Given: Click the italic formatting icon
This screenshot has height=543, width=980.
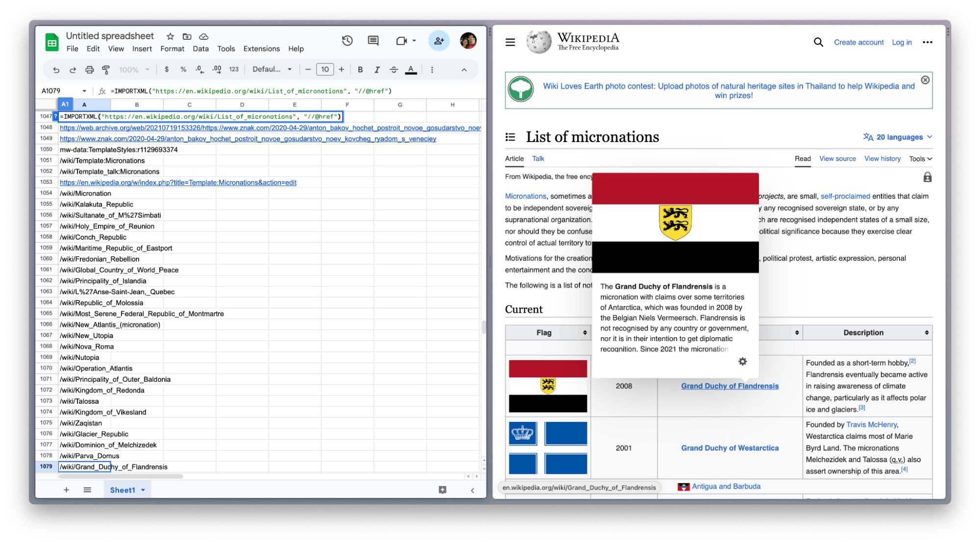Looking at the screenshot, I should (377, 70).
